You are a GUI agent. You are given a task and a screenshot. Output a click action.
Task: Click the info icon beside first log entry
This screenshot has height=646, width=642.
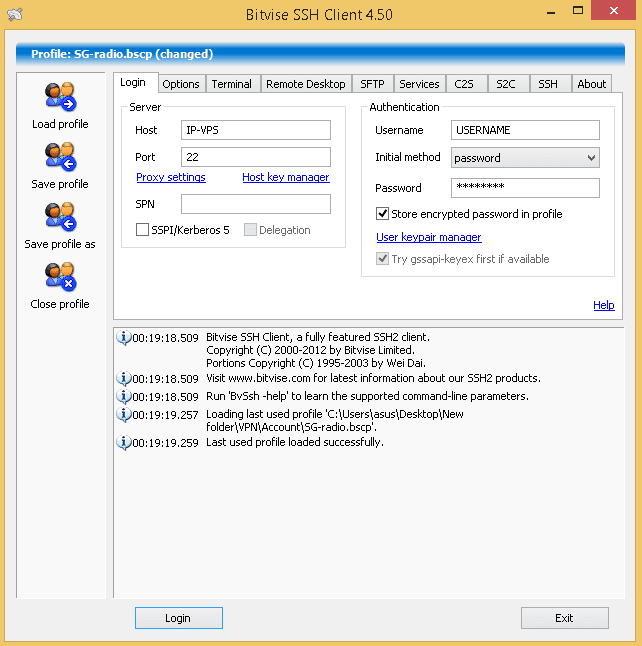[x=124, y=338]
